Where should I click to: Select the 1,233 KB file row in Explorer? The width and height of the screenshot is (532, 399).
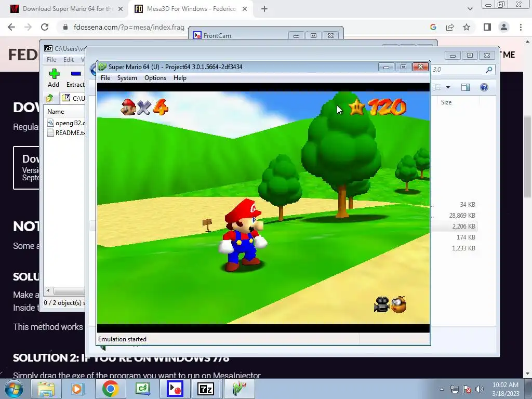point(455,248)
